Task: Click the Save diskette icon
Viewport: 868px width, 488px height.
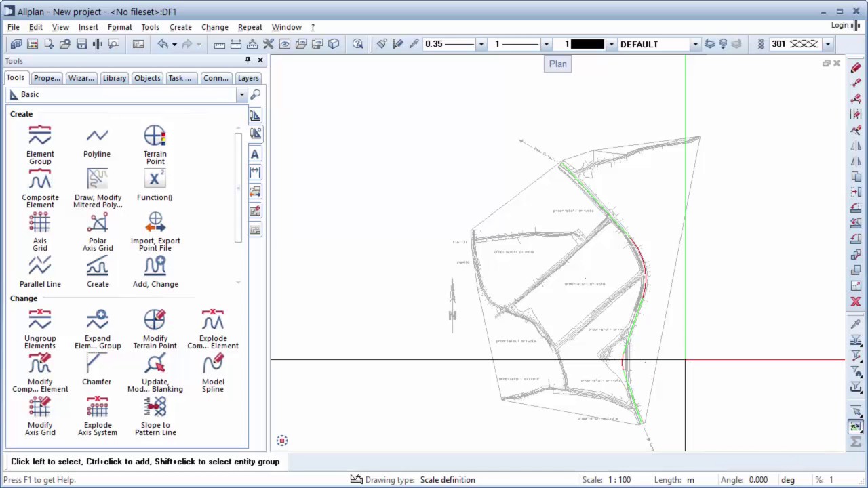Action: click(x=81, y=44)
